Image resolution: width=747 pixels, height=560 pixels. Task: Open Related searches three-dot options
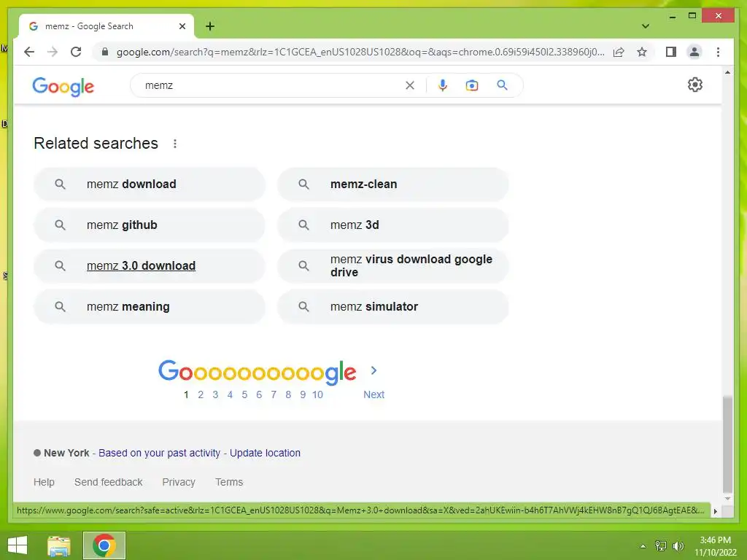pyautogui.click(x=175, y=144)
